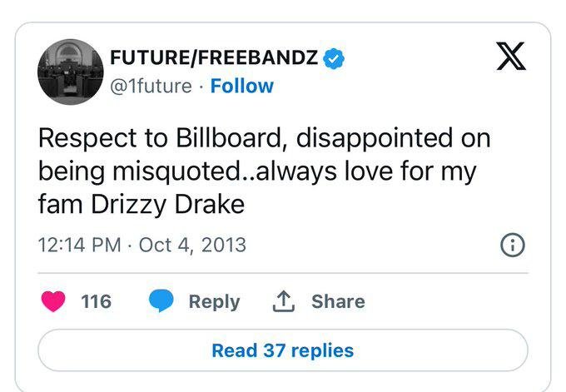Click the word "Respect" starting the tweet
566x392 pixels.
click(81, 138)
